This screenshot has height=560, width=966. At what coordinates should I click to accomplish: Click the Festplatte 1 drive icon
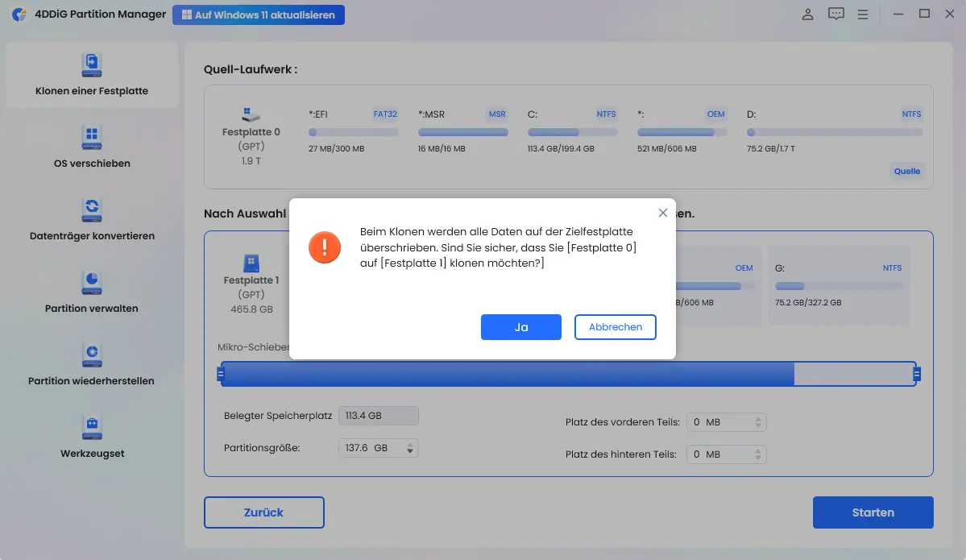click(251, 263)
